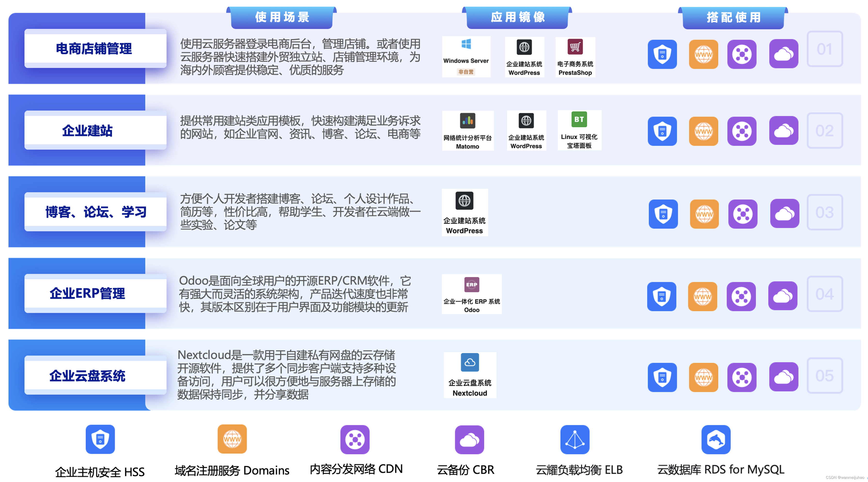The image size is (868, 482).
Task: Click the 网络统计分析平台 Matomo caption
Action: (468, 142)
